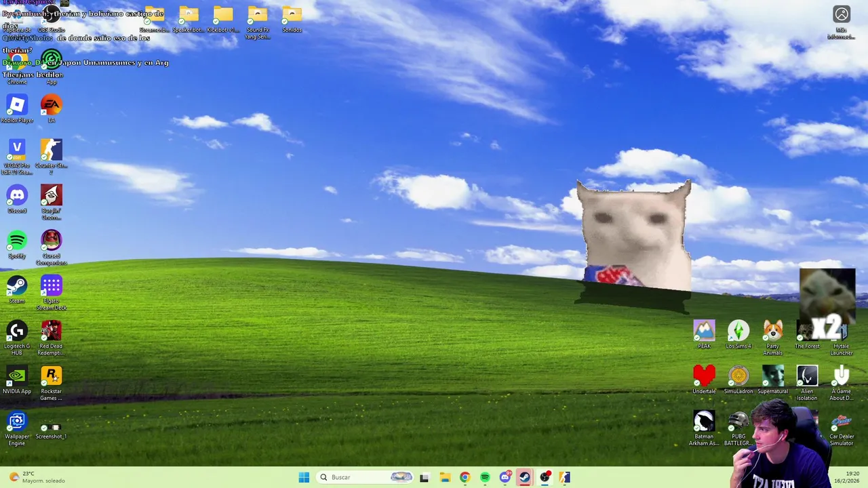Open the Sonidos folder on desktop
This screenshot has height=488, width=868.
coord(292,19)
